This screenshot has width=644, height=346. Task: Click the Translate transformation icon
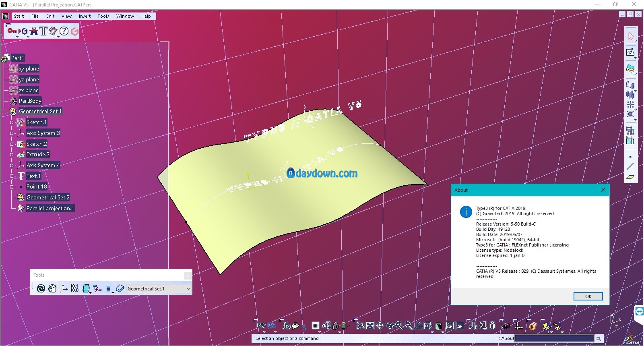tap(630, 85)
